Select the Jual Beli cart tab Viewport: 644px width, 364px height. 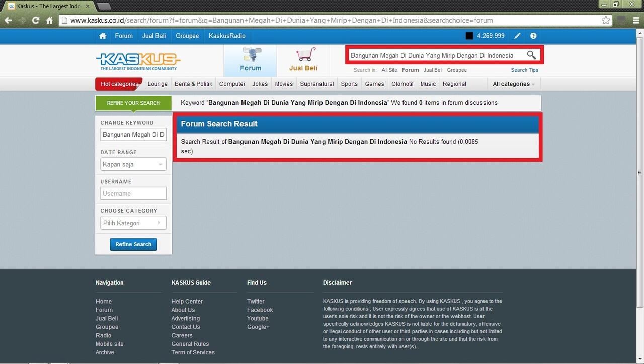point(303,60)
